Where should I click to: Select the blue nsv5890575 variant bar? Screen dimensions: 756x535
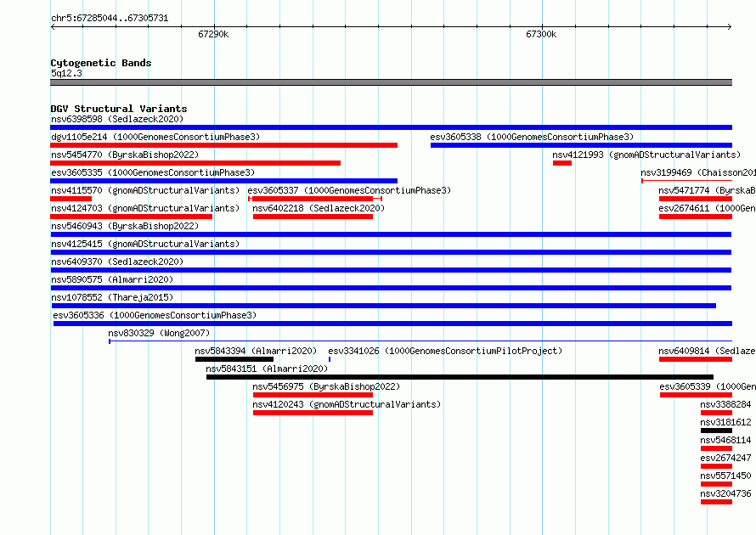pos(391,288)
